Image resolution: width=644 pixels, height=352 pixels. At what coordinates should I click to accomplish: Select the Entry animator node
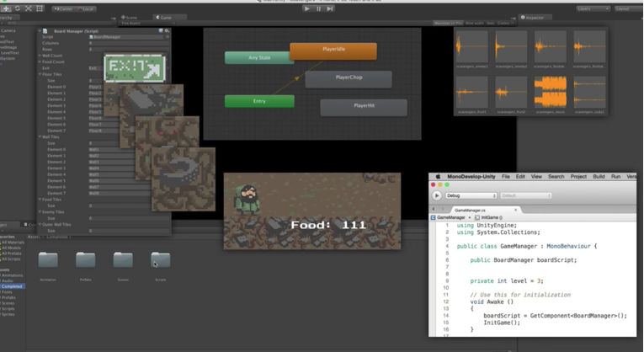[x=259, y=101]
